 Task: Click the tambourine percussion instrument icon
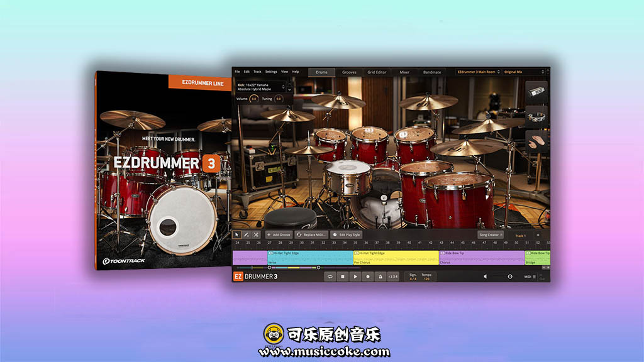point(536,116)
